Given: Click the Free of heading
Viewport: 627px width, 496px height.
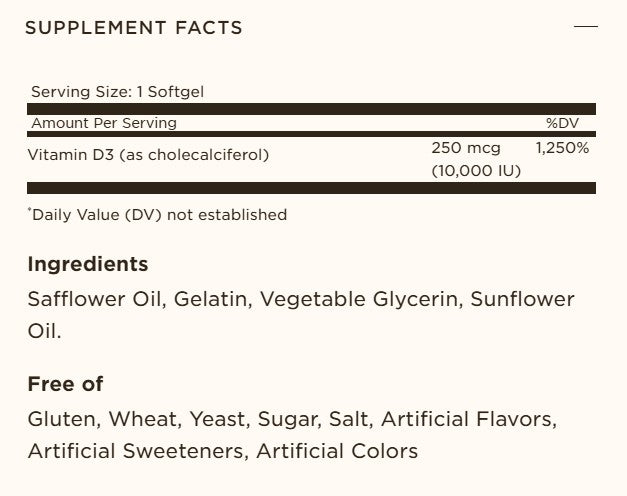Looking at the screenshot, I should [x=66, y=384].
